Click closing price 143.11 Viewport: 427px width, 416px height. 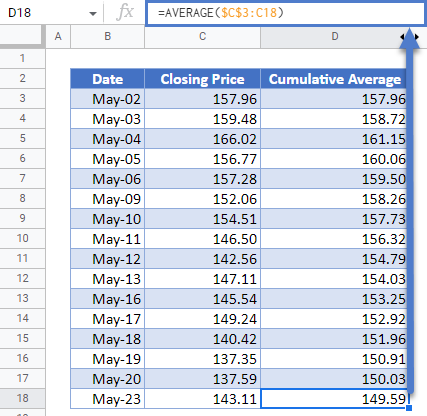[x=202, y=399]
